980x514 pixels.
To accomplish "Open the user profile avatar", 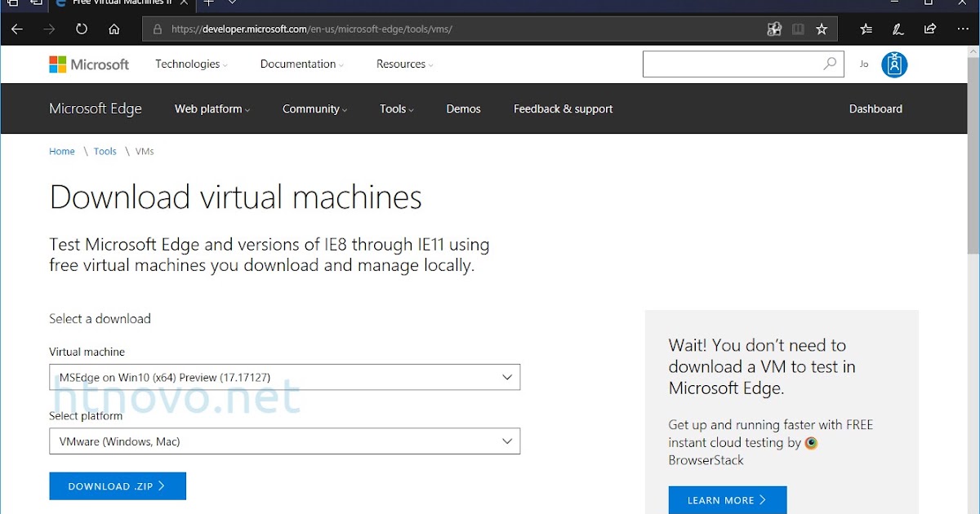I will (894, 64).
